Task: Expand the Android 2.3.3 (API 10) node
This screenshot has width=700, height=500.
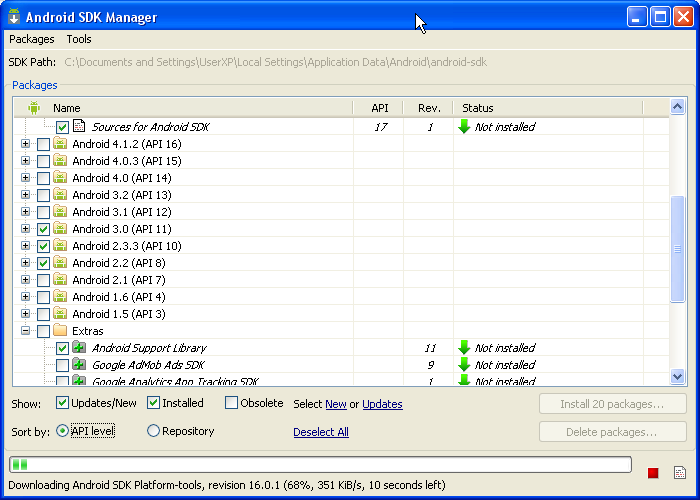Action: [x=25, y=246]
